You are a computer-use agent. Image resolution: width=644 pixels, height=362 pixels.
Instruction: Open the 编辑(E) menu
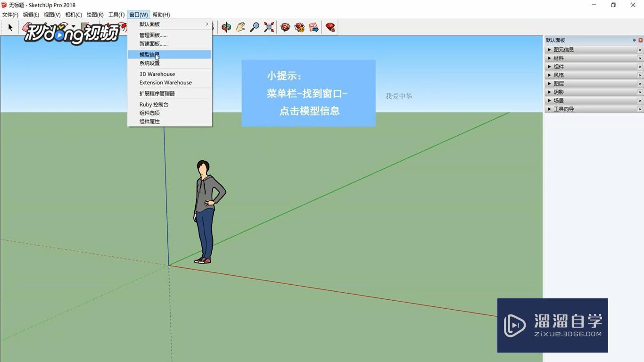(31, 15)
